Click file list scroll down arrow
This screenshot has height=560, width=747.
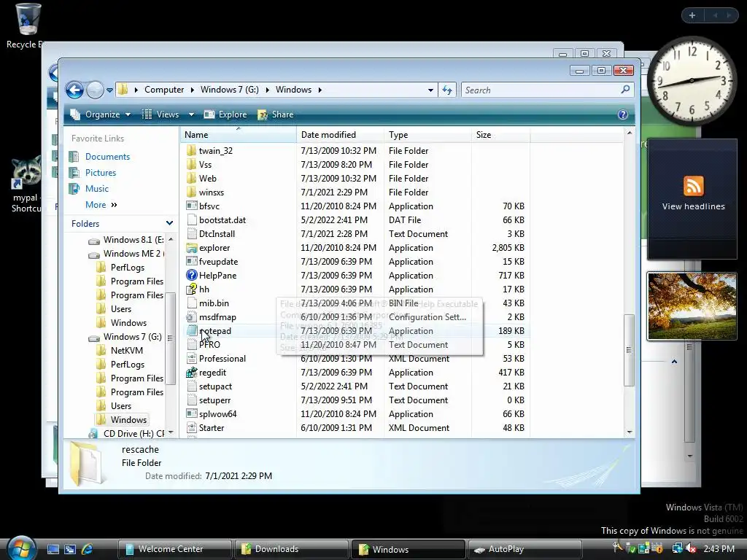point(630,432)
